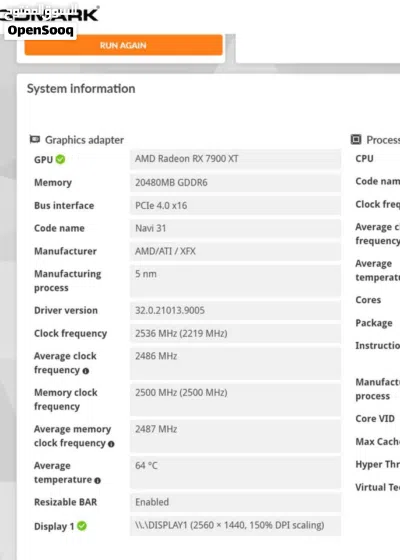The image size is (400, 560).
Task: Click the green checkmark next to GPU
Action: 60,159
